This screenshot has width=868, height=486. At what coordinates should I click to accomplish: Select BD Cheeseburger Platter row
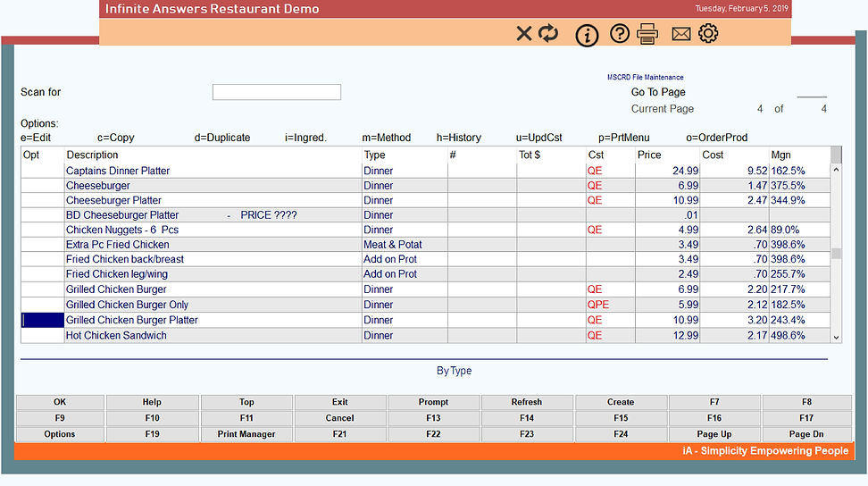click(426, 214)
